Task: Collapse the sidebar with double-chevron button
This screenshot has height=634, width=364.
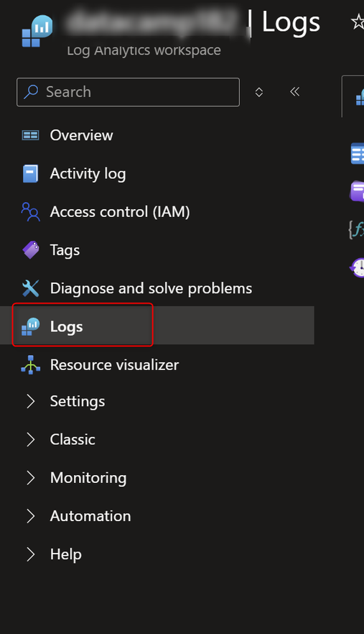Action: pos(295,92)
